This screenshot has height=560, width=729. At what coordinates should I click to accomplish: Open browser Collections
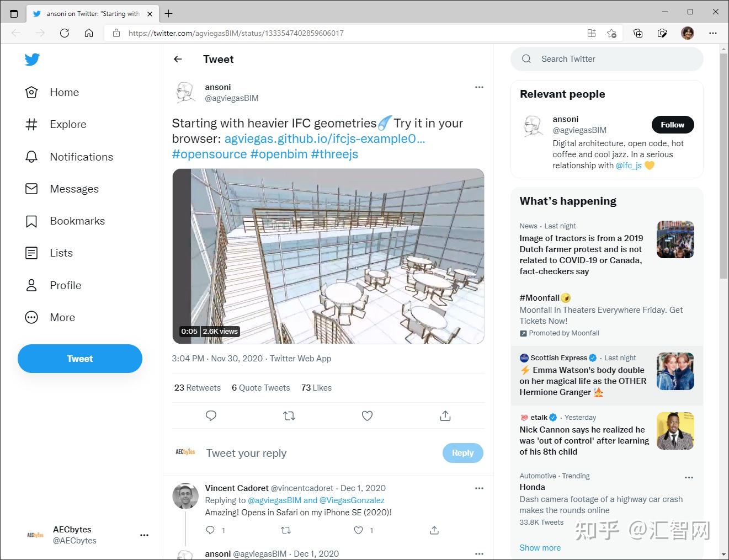(x=638, y=33)
